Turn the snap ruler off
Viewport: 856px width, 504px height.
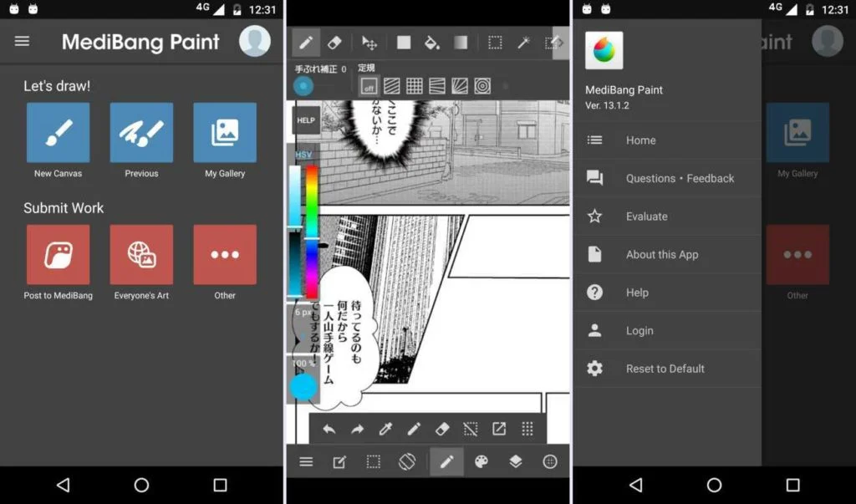click(369, 85)
